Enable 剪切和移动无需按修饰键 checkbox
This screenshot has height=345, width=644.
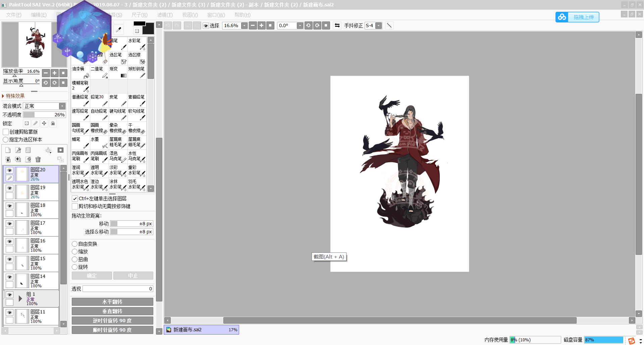pos(75,206)
